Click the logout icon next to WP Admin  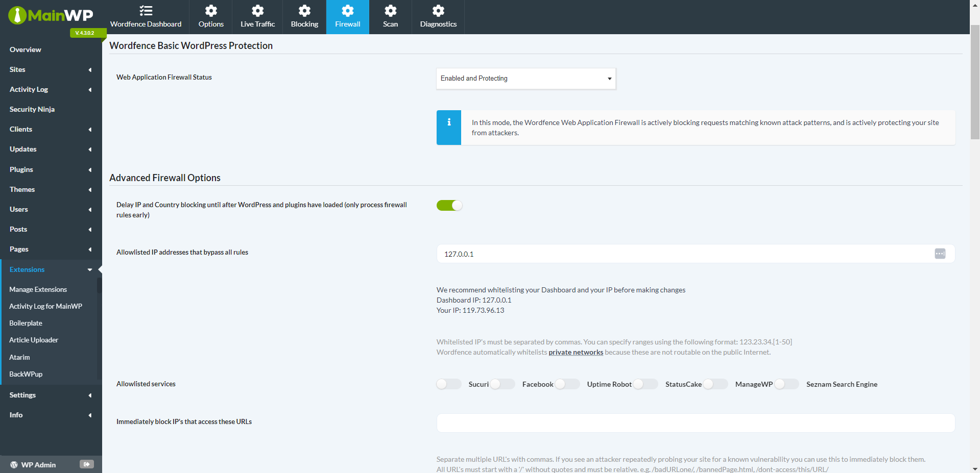[87, 464]
